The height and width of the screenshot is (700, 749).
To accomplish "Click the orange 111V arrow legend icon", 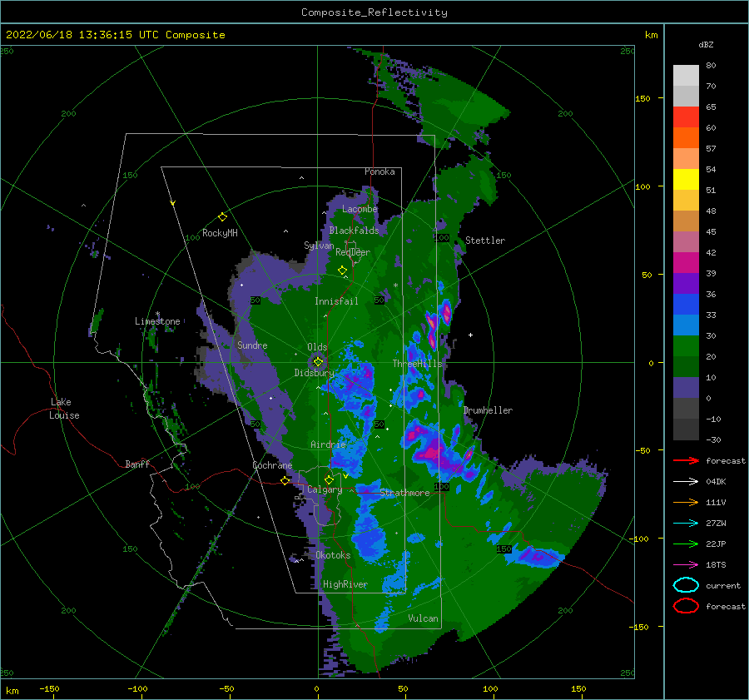I will [x=686, y=502].
